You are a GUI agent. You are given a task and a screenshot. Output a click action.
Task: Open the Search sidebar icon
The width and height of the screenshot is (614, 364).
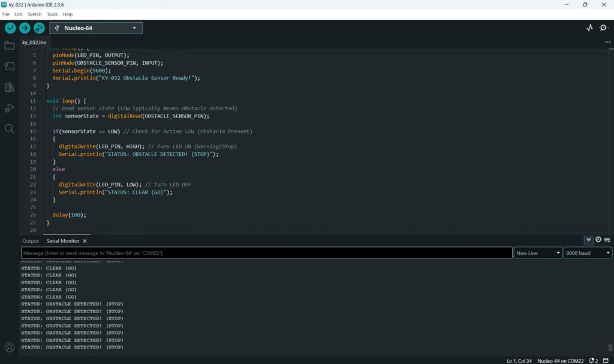[x=10, y=128]
